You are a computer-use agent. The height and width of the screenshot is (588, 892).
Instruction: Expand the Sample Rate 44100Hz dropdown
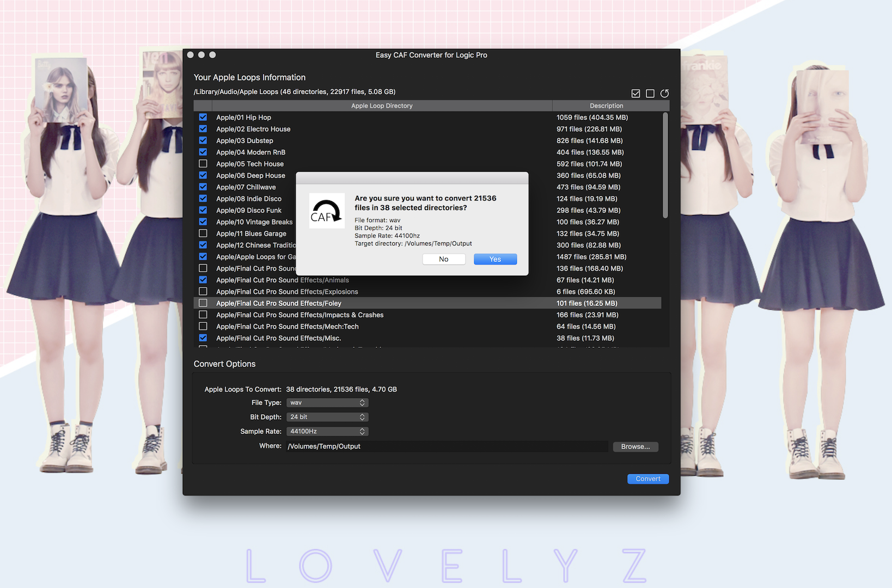point(327,431)
